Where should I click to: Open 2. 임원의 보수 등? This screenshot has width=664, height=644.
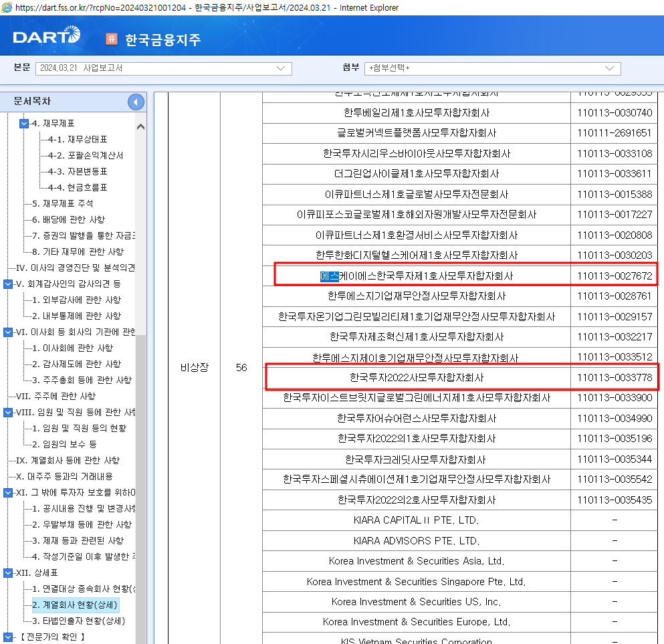[64, 444]
